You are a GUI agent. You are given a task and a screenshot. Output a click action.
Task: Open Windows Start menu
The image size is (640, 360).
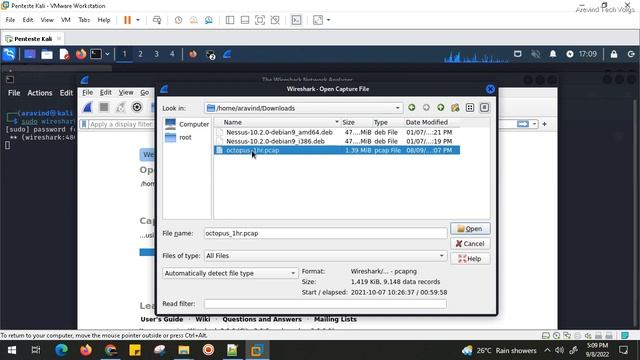(12, 350)
